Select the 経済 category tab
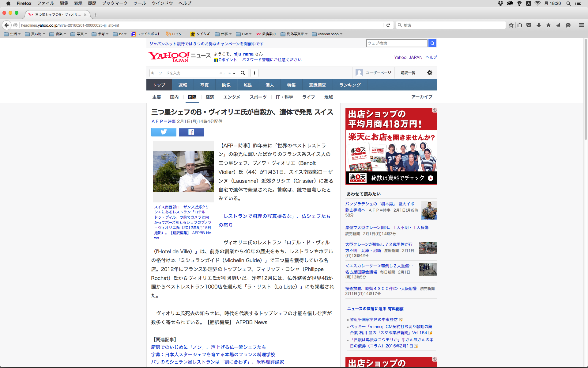This screenshot has height=368, width=588. (x=210, y=97)
